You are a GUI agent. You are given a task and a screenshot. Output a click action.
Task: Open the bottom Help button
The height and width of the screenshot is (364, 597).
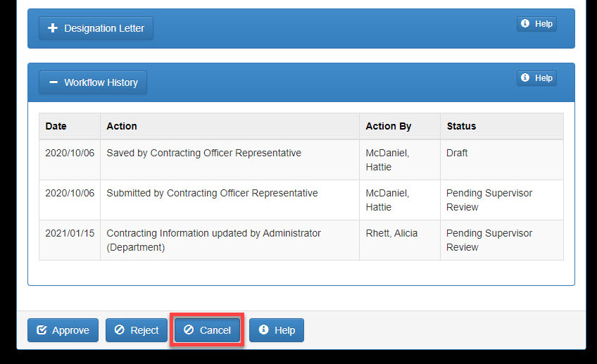pyautogui.click(x=277, y=330)
